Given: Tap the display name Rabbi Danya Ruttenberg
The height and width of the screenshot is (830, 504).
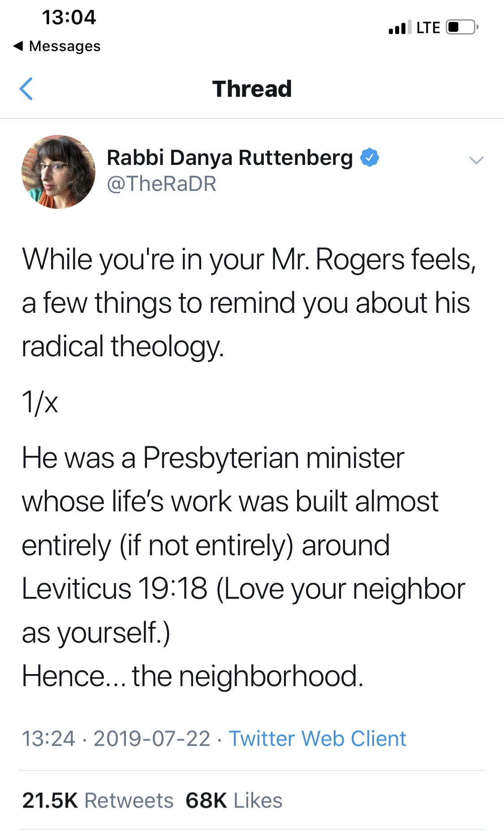Looking at the screenshot, I should click(229, 158).
